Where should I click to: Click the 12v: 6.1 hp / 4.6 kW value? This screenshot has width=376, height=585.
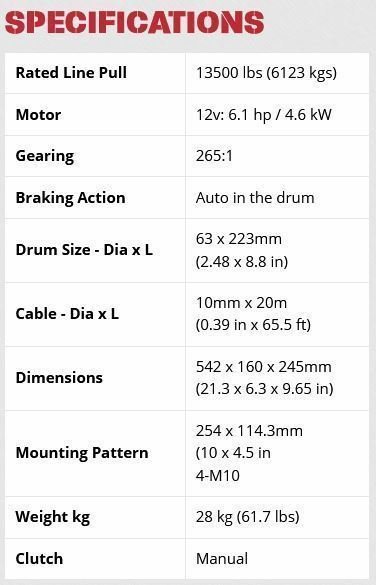tap(264, 115)
